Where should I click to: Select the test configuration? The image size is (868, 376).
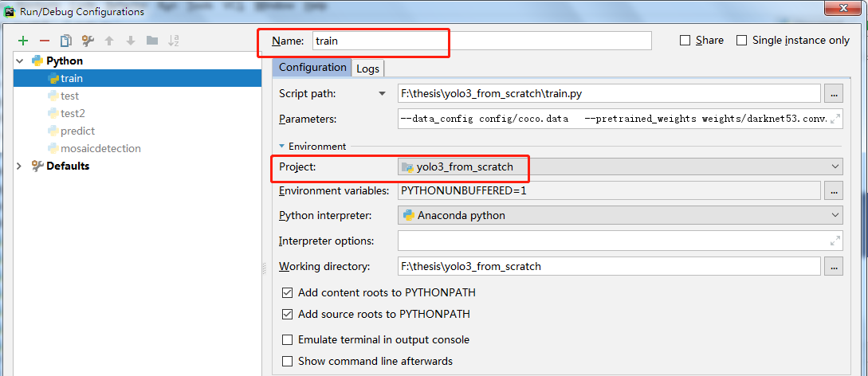click(70, 96)
